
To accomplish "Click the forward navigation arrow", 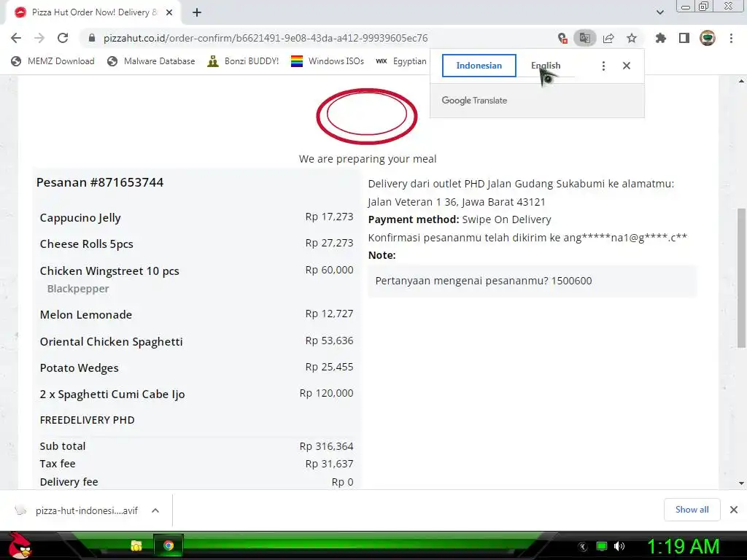I will (x=39, y=38).
